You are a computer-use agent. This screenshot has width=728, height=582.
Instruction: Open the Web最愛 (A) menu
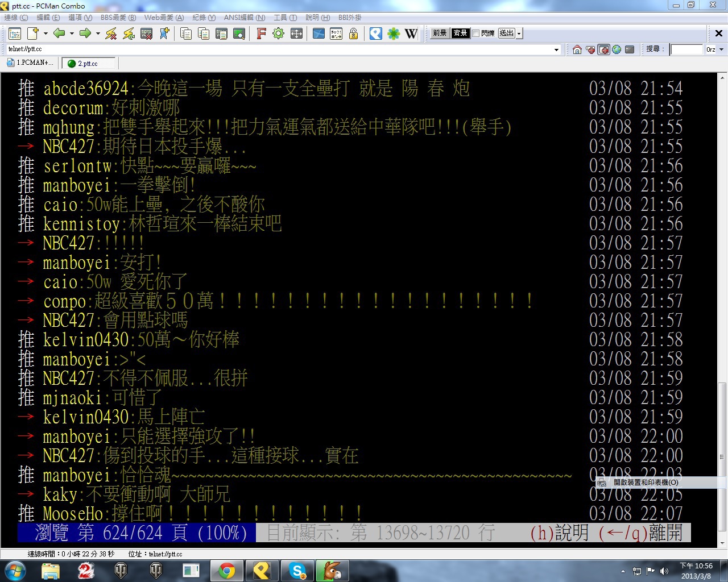pos(164,18)
